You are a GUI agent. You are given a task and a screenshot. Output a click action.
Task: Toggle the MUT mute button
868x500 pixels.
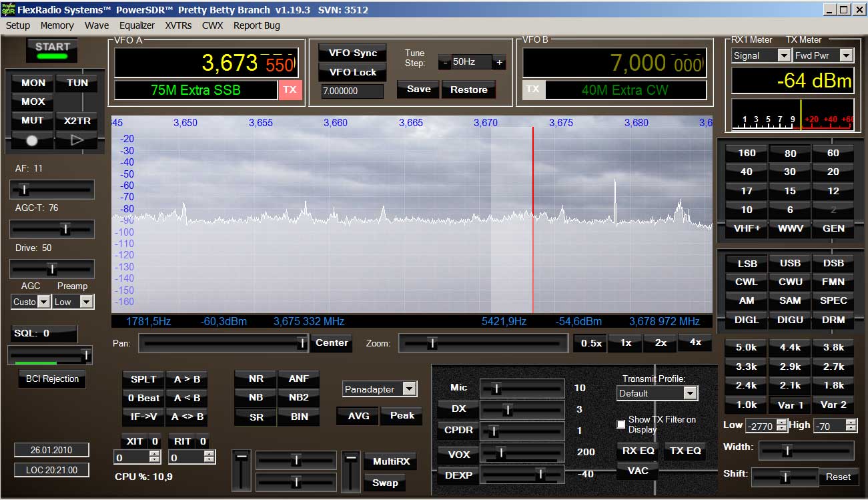(33, 121)
